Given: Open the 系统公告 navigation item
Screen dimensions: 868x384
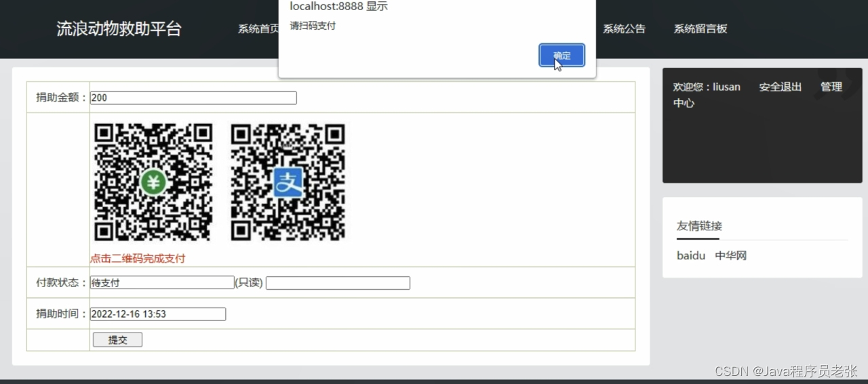Looking at the screenshot, I should click(x=624, y=29).
